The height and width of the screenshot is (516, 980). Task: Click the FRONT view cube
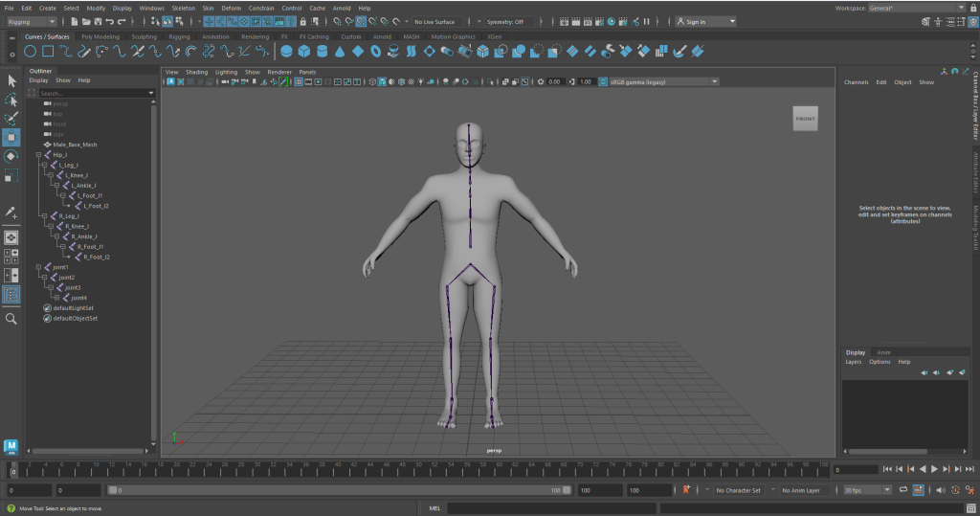tap(806, 119)
